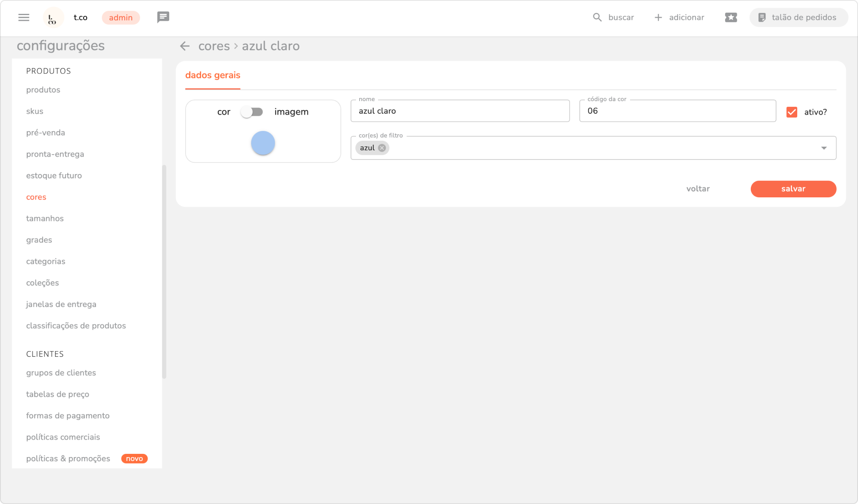Image resolution: width=858 pixels, height=504 pixels.
Task: Open the chat messages icon
Action: [x=163, y=17]
